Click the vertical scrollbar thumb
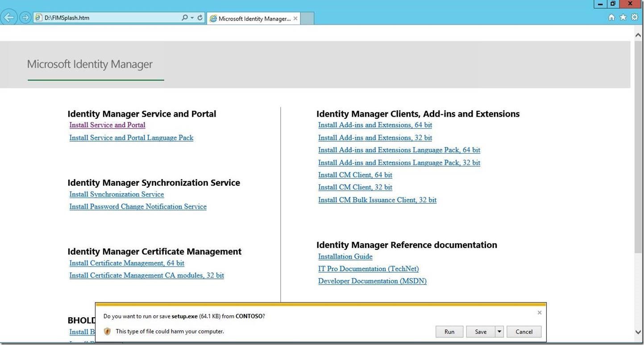Screen dimensions: 644x345 [x=638, y=147]
